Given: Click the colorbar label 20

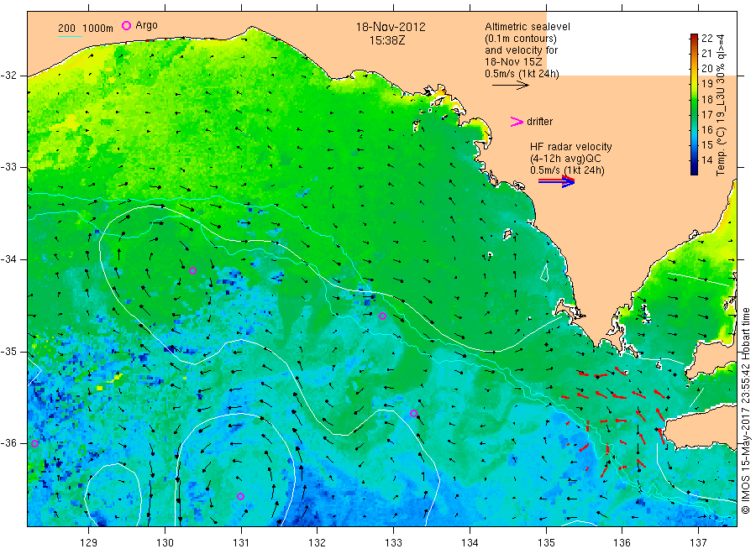Looking at the screenshot, I should click(706, 68).
